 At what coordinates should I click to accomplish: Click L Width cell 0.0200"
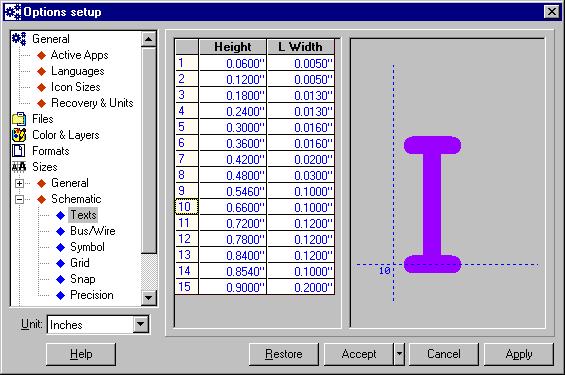pyautogui.click(x=301, y=159)
